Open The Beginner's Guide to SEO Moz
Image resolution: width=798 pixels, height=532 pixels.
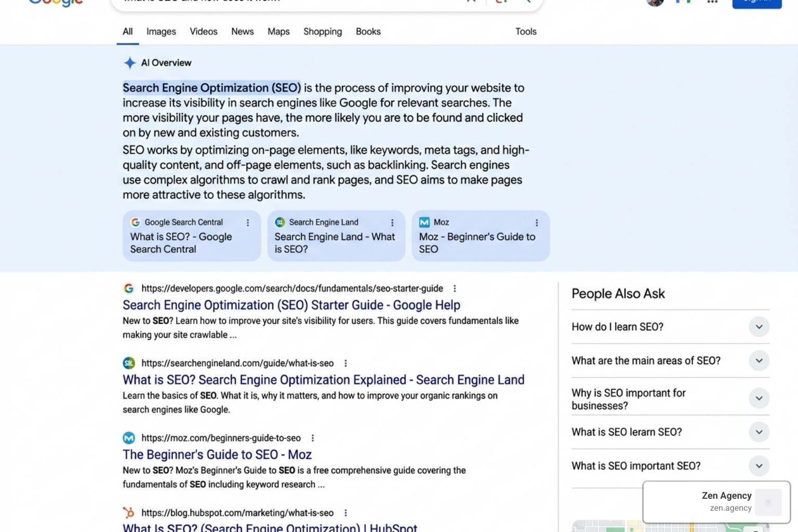coord(217,455)
